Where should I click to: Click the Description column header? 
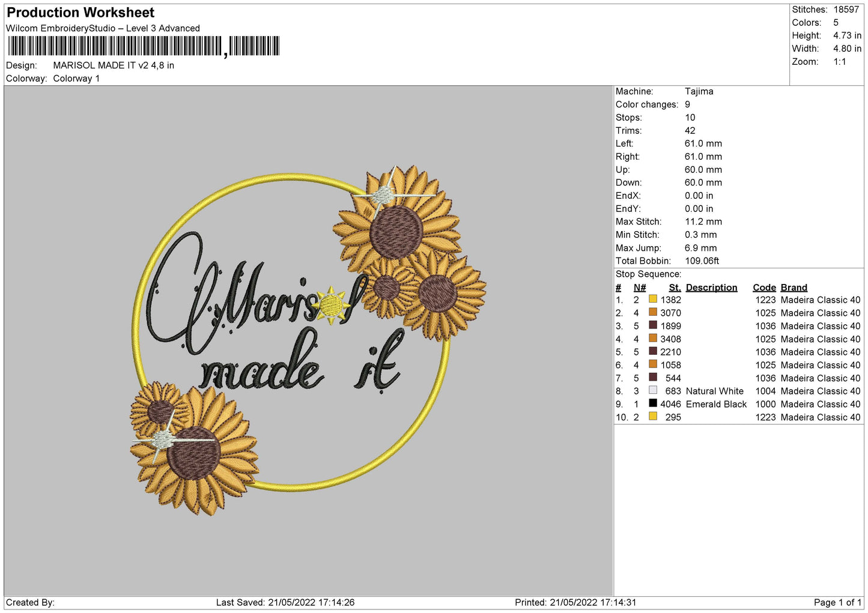coord(712,288)
